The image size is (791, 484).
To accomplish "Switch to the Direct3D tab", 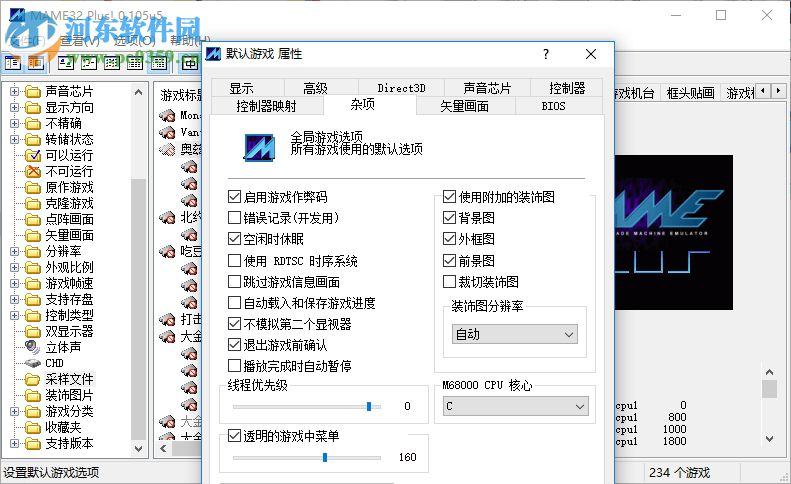I will point(402,88).
